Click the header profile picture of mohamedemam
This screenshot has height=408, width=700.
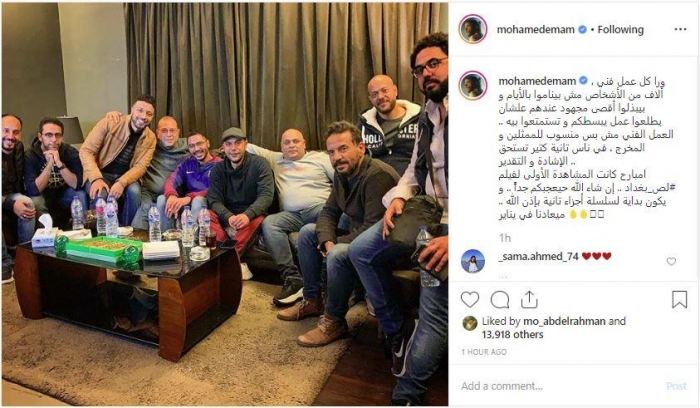pos(473,29)
